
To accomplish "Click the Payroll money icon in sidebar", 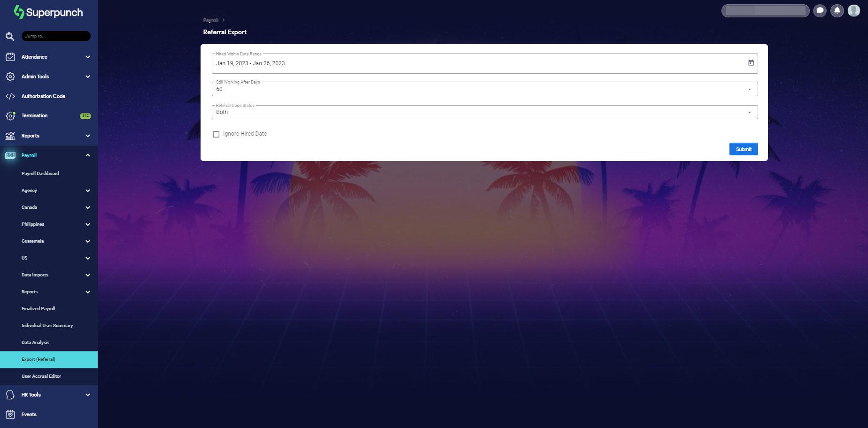I will pos(10,155).
